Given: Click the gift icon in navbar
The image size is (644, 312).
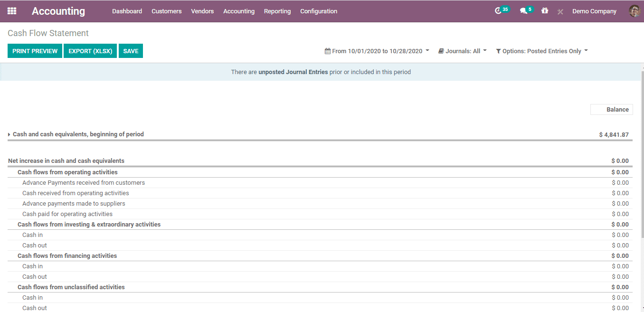Looking at the screenshot, I should pyautogui.click(x=545, y=11).
